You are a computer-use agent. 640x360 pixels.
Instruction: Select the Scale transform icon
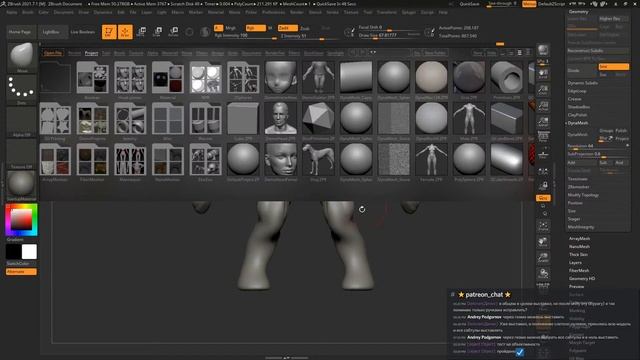(x=157, y=32)
